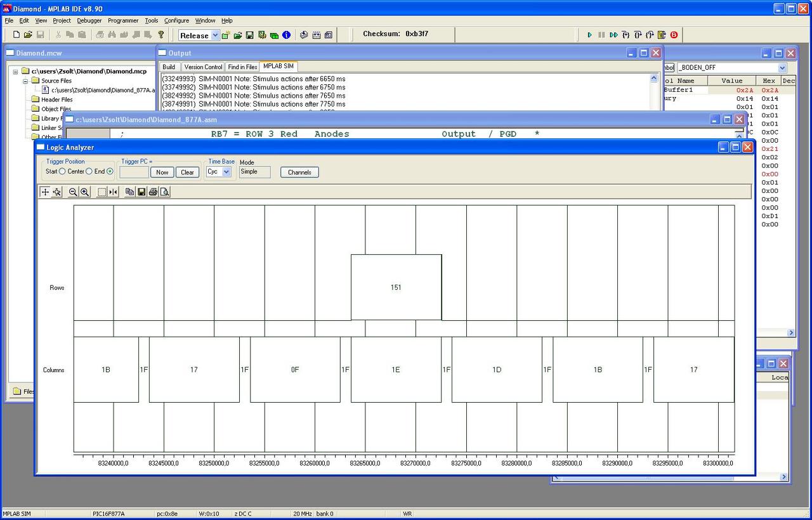The width and height of the screenshot is (812, 520).
Task: Open print preview in Logic Analyzer toolbar
Action: tap(164, 192)
